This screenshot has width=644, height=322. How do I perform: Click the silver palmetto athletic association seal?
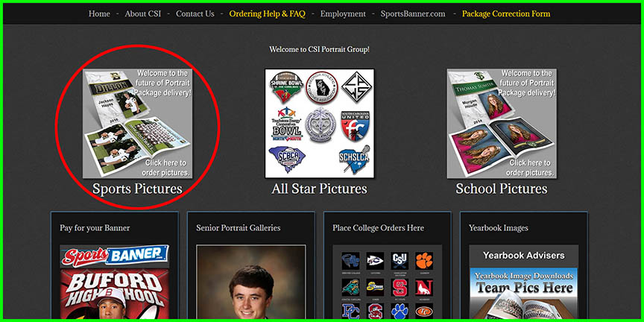point(321,124)
